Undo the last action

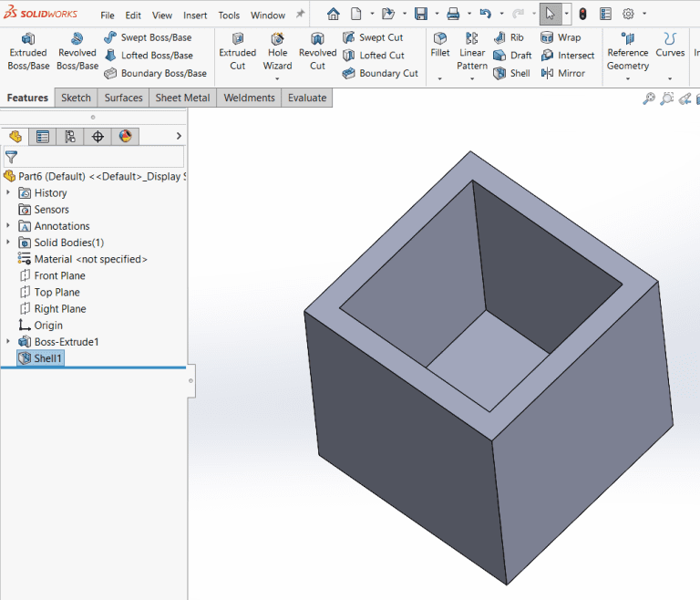coord(486,15)
